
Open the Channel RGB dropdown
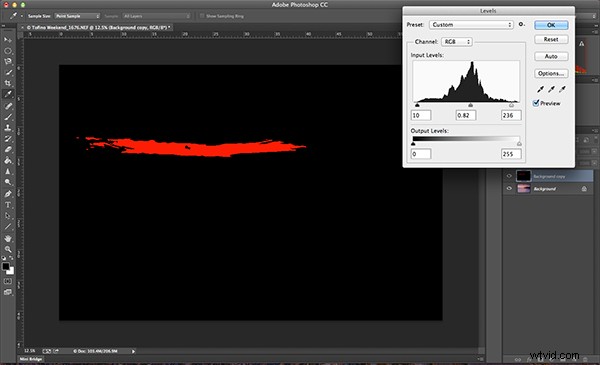point(457,41)
